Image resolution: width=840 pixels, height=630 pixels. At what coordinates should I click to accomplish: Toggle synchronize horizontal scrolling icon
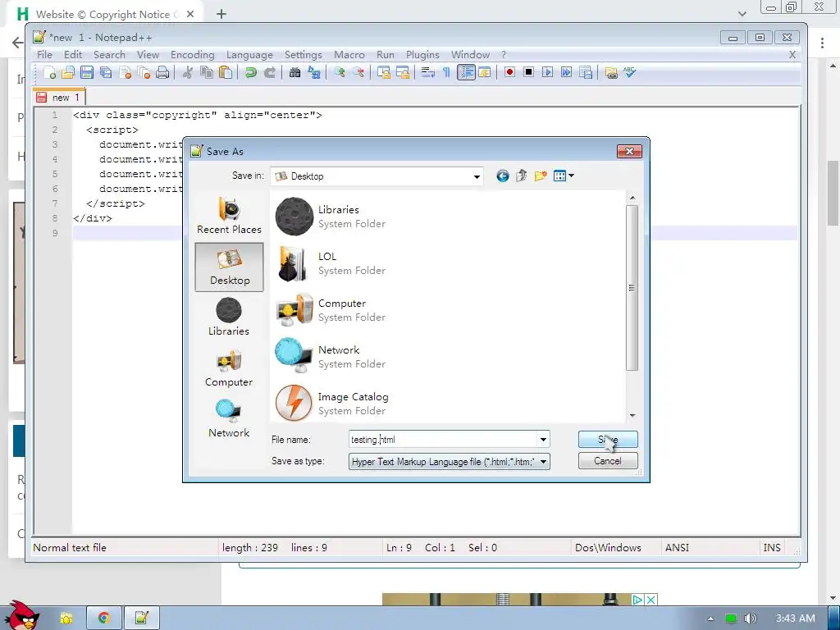[402, 72]
